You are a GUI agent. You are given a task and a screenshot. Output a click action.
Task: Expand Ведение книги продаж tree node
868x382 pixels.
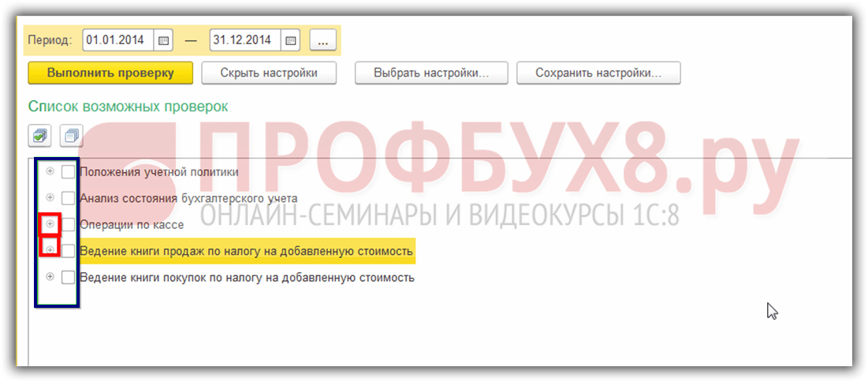tap(50, 250)
